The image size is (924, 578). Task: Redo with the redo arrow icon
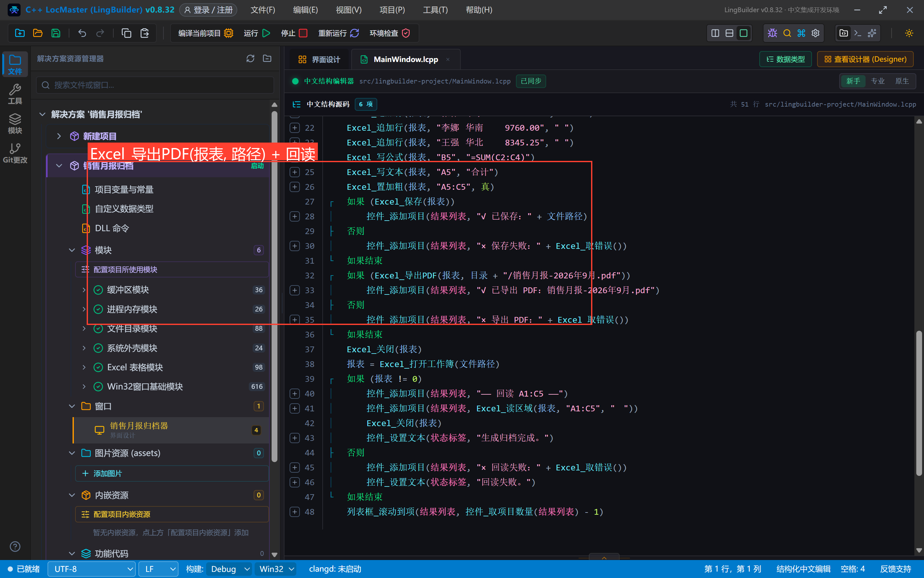[x=100, y=33]
